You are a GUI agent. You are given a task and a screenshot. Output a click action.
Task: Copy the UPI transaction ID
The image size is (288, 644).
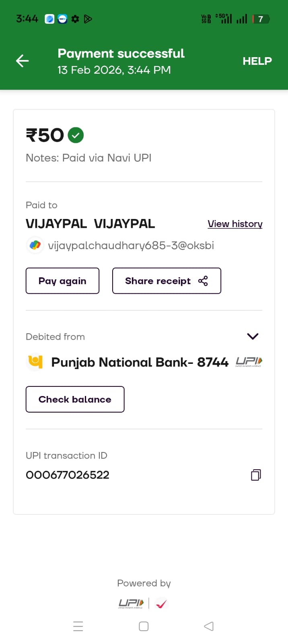pos(256,475)
